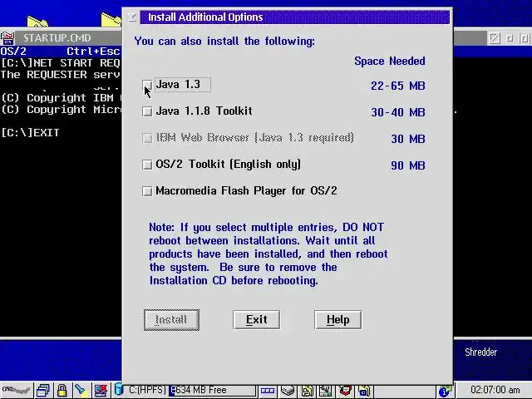Exit the Install Additional Options dialog
This screenshot has width=532, height=399.
[x=257, y=319]
